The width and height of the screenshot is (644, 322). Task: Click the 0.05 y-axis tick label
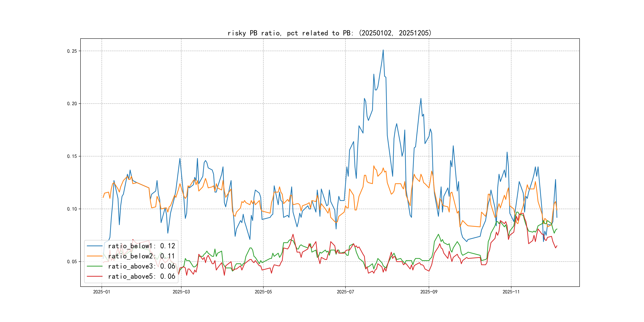click(x=72, y=262)
